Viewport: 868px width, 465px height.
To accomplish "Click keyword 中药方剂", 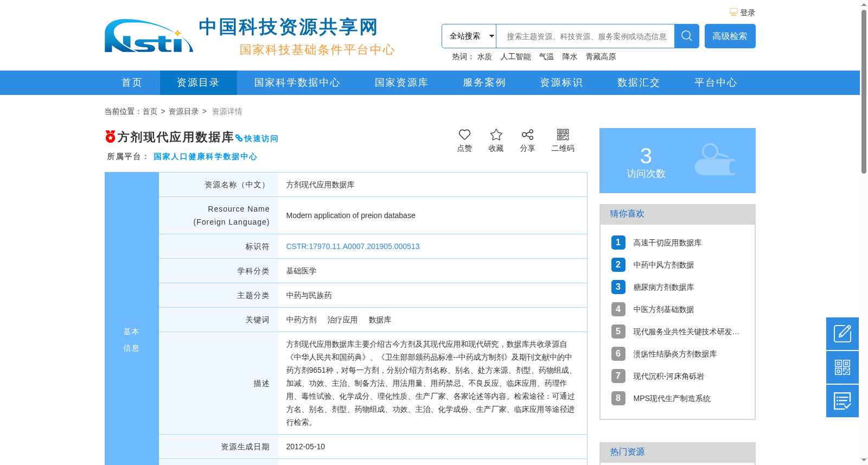I will click(301, 320).
